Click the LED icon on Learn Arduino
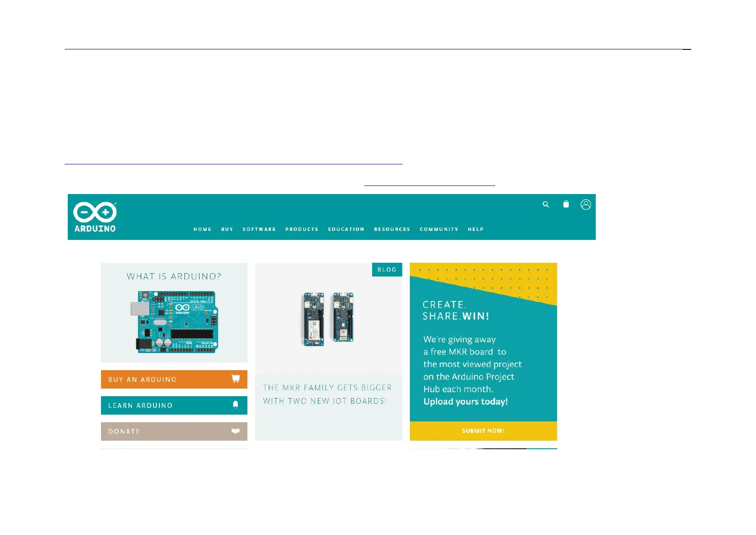 236,405
